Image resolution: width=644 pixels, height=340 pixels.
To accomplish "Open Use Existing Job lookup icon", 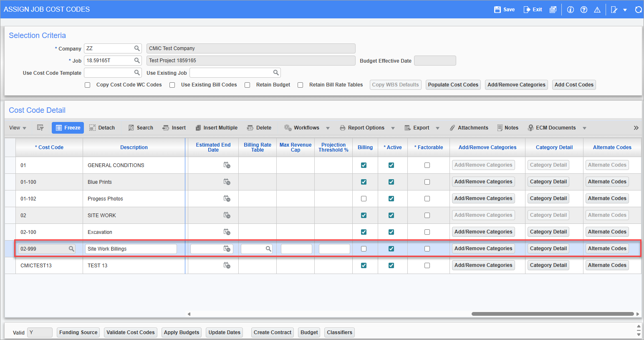I will [x=276, y=73].
